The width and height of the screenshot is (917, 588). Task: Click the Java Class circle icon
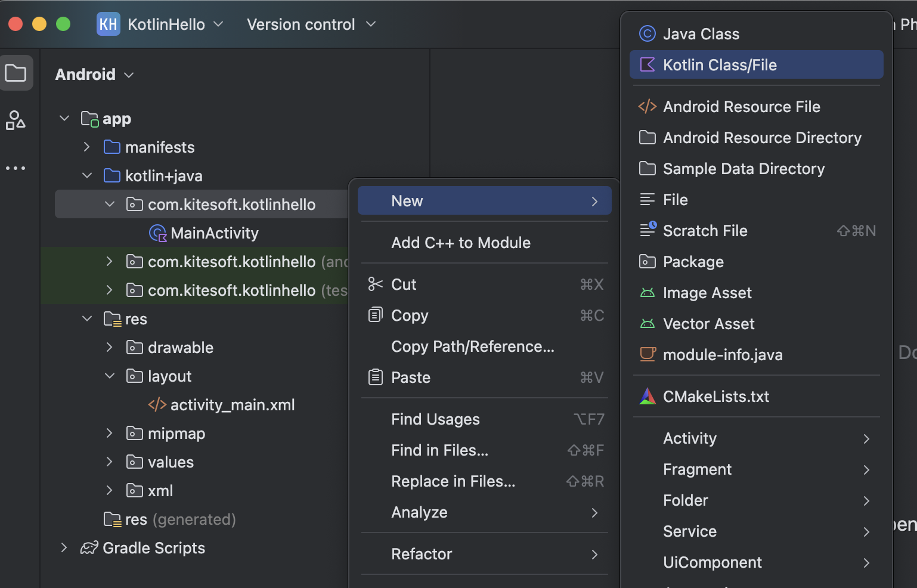click(x=647, y=34)
